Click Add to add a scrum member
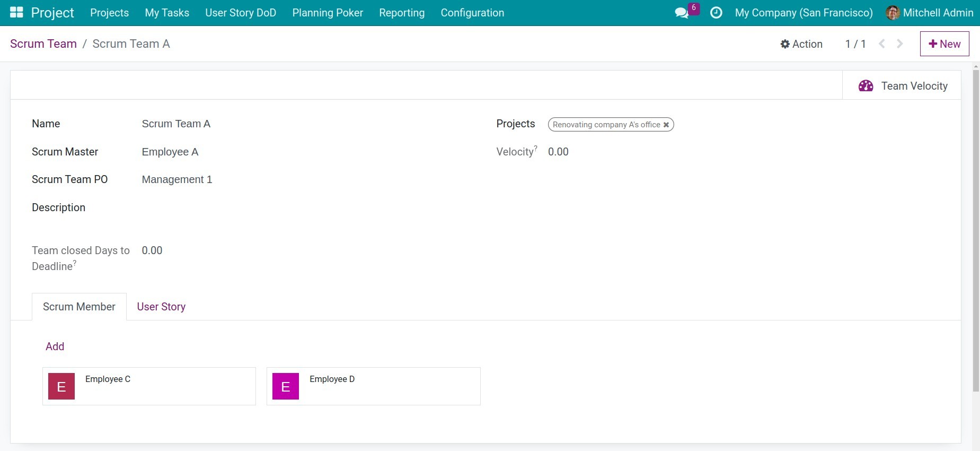Image resolution: width=980 pixels, height=451 pixels. click(55, 346)
